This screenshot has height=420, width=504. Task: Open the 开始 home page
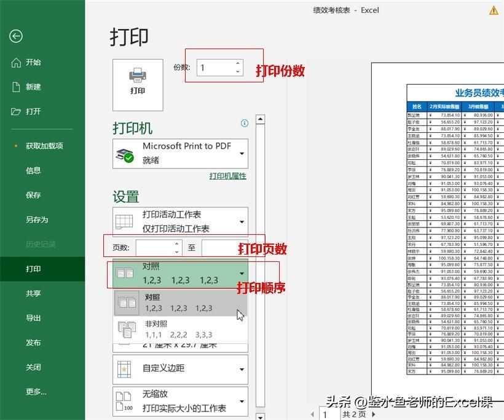tap(33, 62)
